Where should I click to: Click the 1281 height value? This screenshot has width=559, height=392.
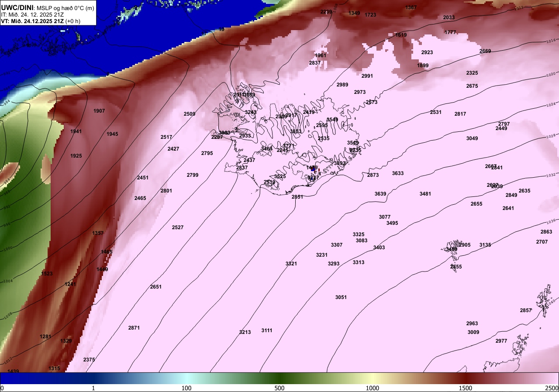pyautogui.click(x=45, y=337)
